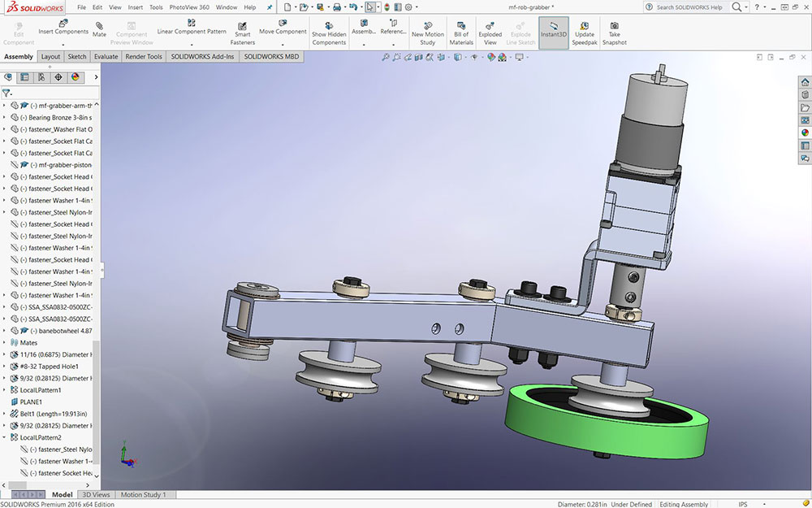Click the New Motion Study icon
Screen dimensions: 812x508
428,25
